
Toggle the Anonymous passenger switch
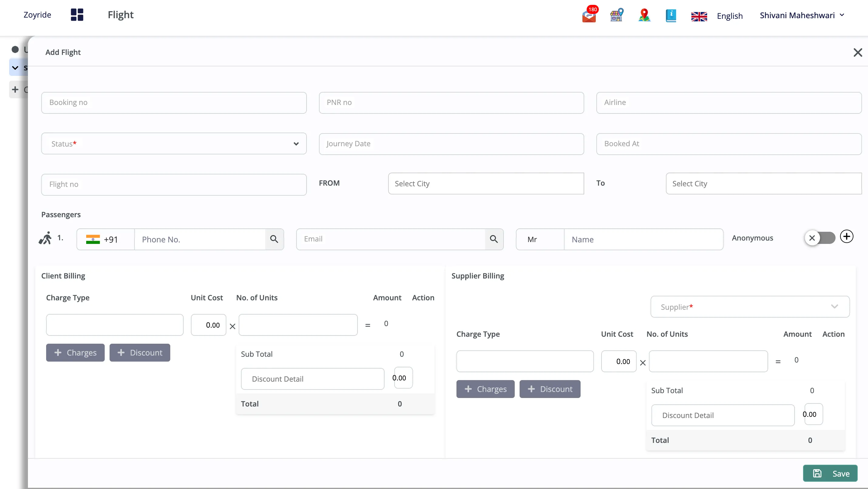820,238
